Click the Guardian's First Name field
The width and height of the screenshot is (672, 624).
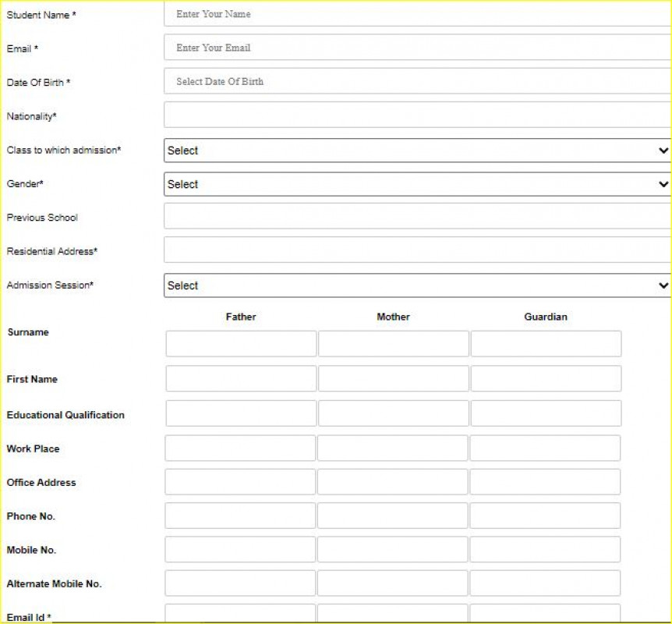546,378
